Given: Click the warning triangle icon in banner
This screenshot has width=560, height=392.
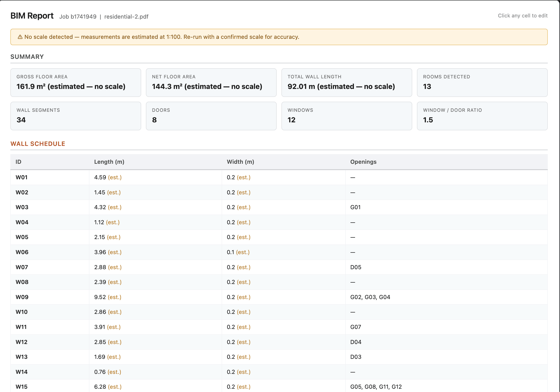Looking at the screenshot, I should [20, 37].
